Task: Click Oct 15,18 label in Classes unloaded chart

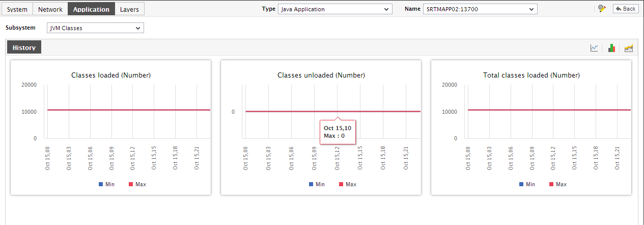Action: pos(383,158)
